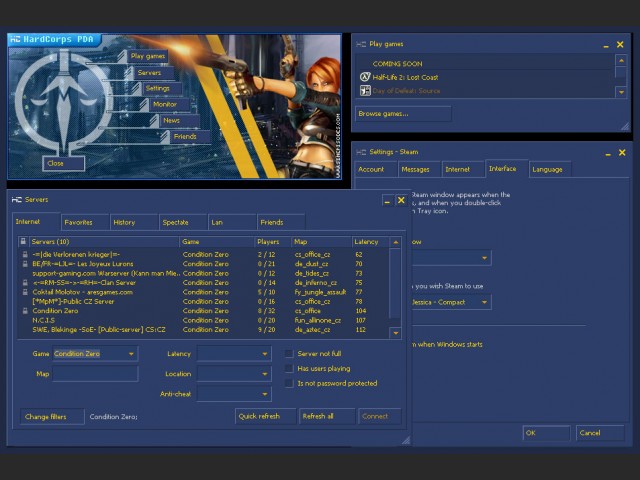Enable Server not full checkbox
The width and height of the screenshot is (640, 480).
(289, 353)
